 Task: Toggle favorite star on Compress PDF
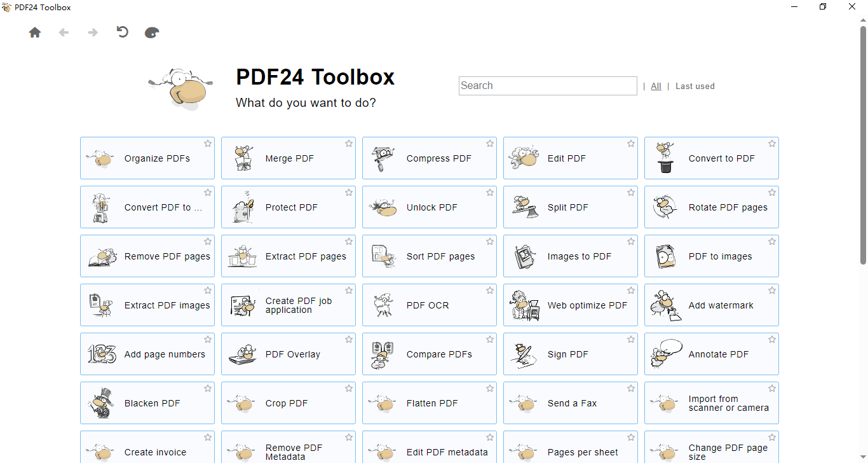pos(490,144)
